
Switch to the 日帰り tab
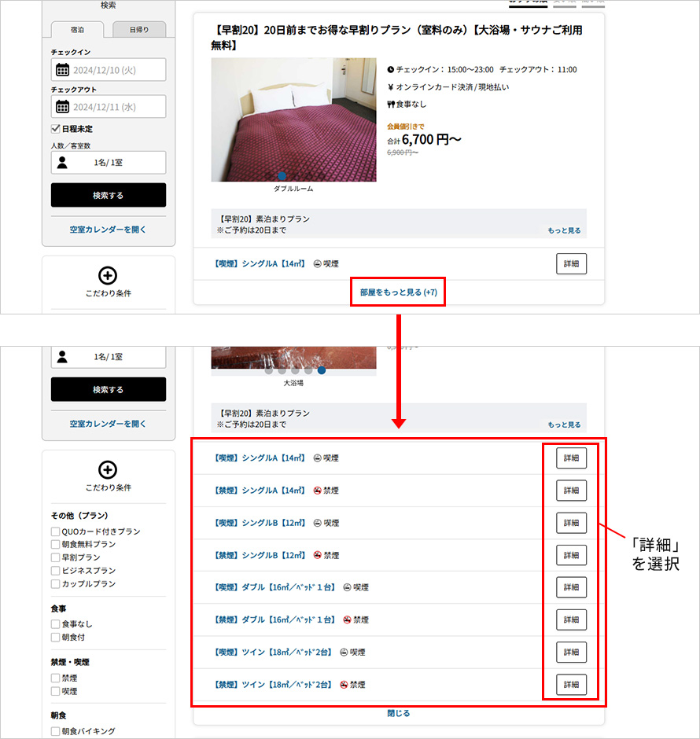point(139,29)
